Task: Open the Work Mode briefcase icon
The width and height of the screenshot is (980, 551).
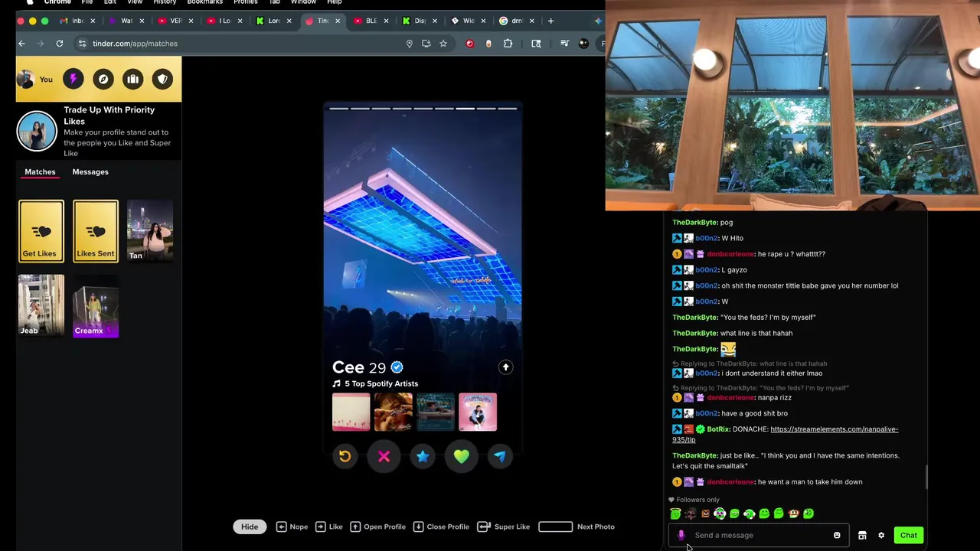Action: pos(133,79)
